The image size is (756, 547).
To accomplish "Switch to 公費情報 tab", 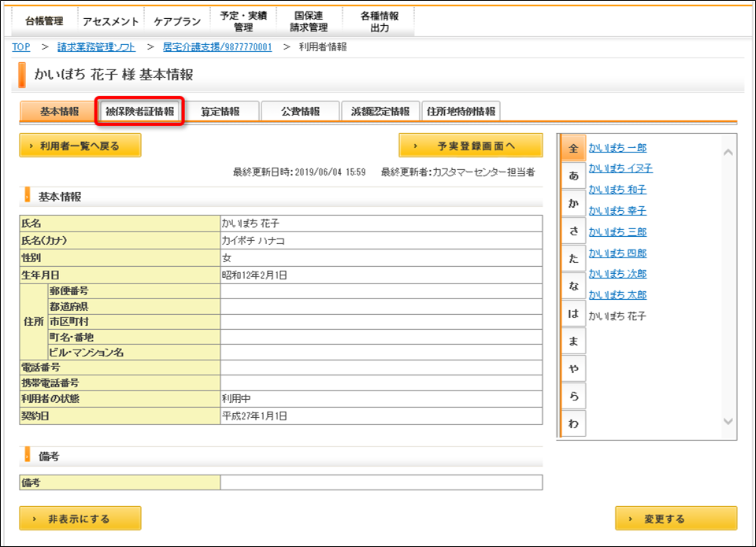I will tap(300, 111).
